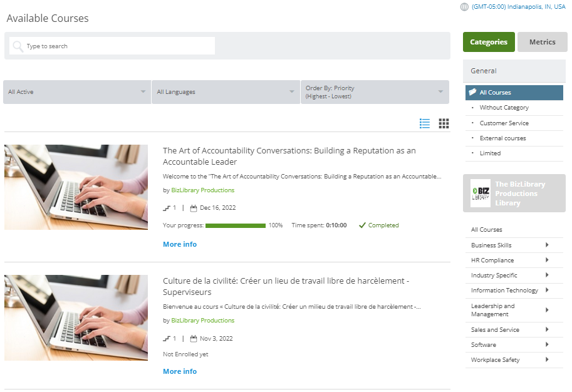Click calendar icon beside Dec 16, 2022
The height and width of the screenshot is (392, 572).
coord(194,209)
